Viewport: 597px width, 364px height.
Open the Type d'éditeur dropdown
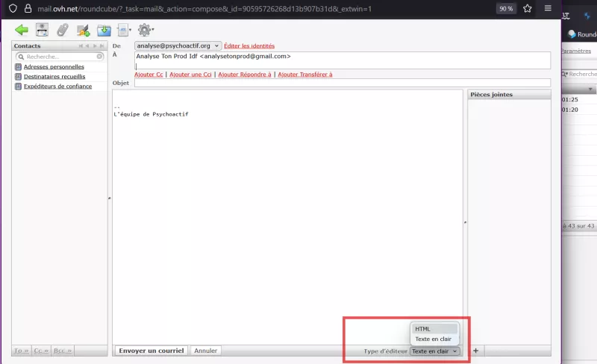435,351
